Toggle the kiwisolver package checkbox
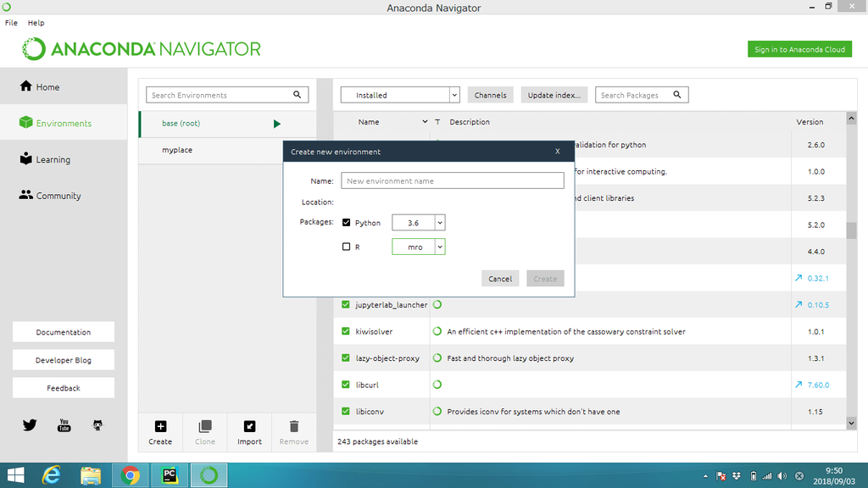The width and height of the screenshot is (868, 488). click(x=346, y=331)
